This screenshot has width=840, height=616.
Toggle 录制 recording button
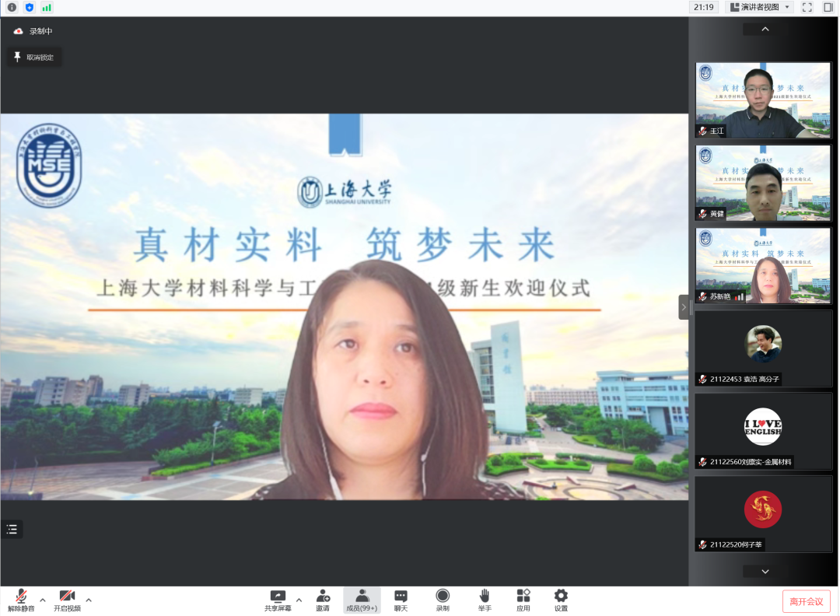point(443,600)
